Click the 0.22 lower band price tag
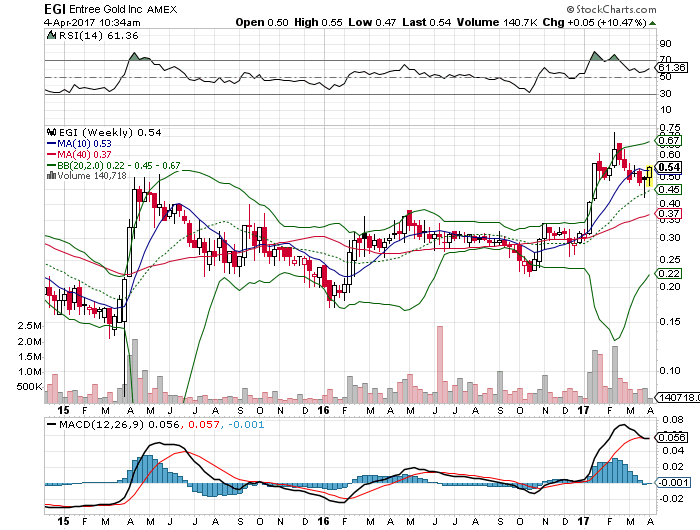700x530 pixels. click(670, 274)
